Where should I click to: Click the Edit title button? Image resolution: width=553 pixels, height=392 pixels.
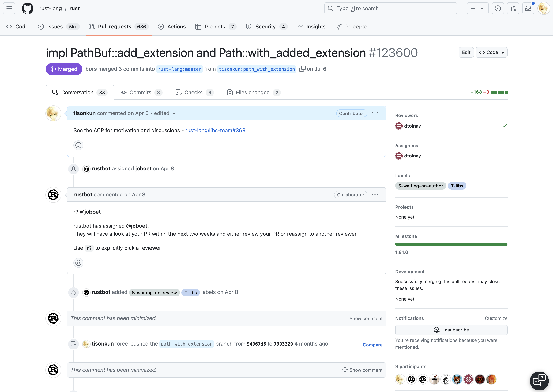(466, 52)
